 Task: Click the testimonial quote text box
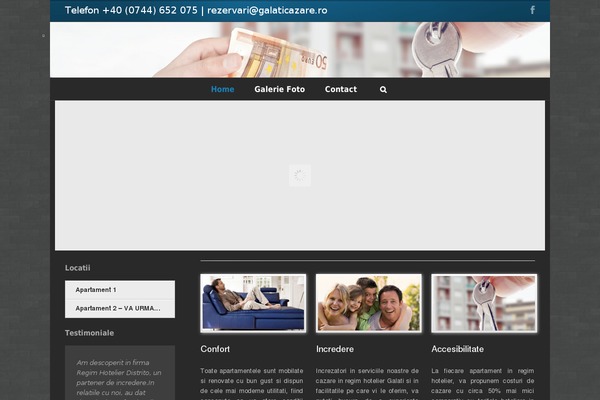120,373
